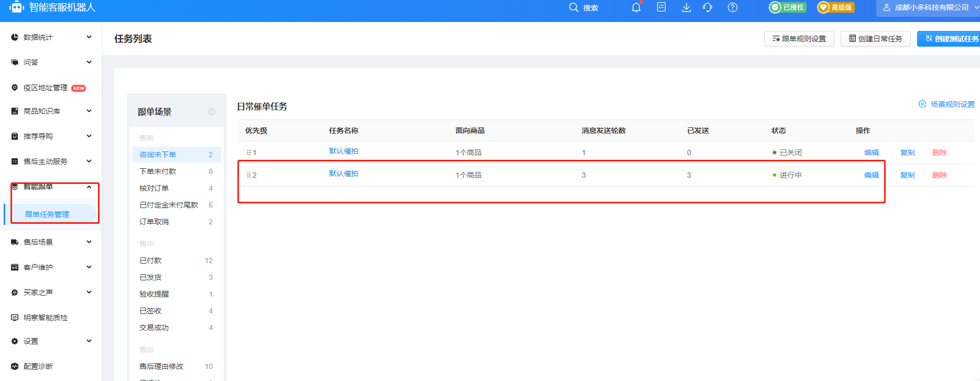
Task: Open the download center icon
Action: pos(687,7)
